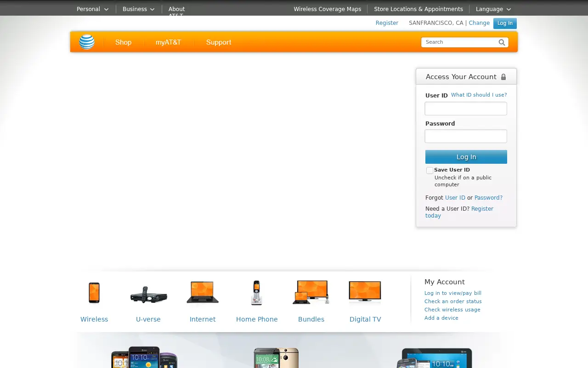
Task: Open the Support menu
Action: tap(219, 42)
